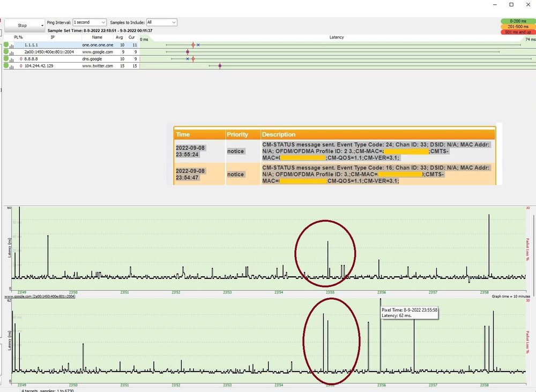
Task: Click the bar graph icon for www.google.com
Action: coord(11,52)
